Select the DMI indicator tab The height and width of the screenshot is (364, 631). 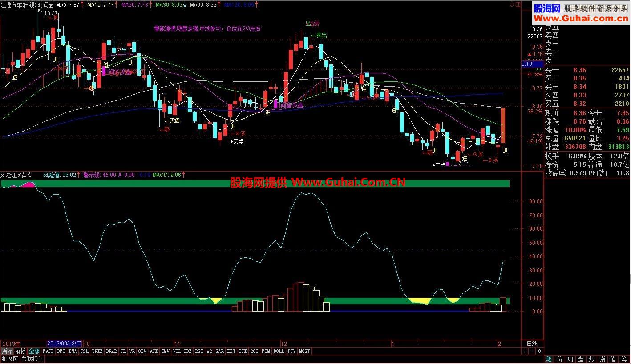coord(61,351)
